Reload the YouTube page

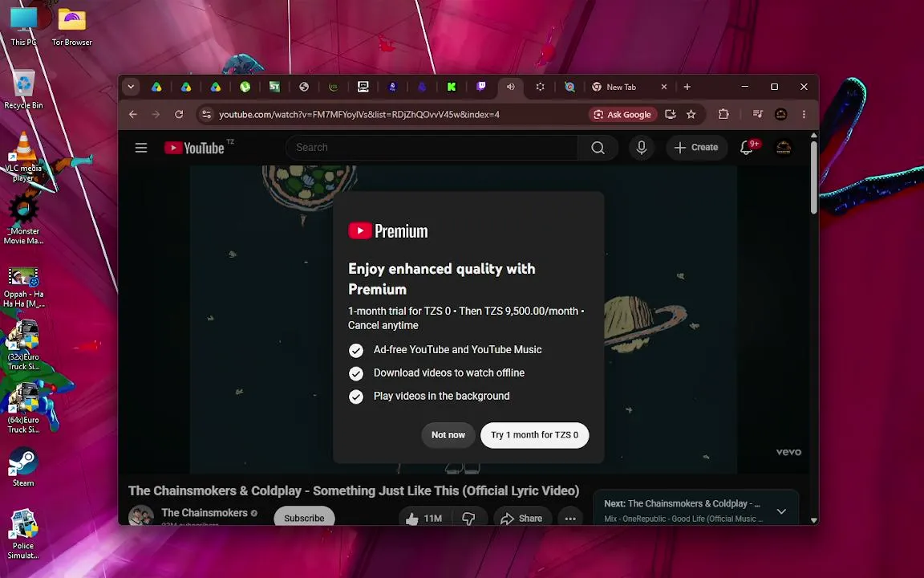point(179,115)
